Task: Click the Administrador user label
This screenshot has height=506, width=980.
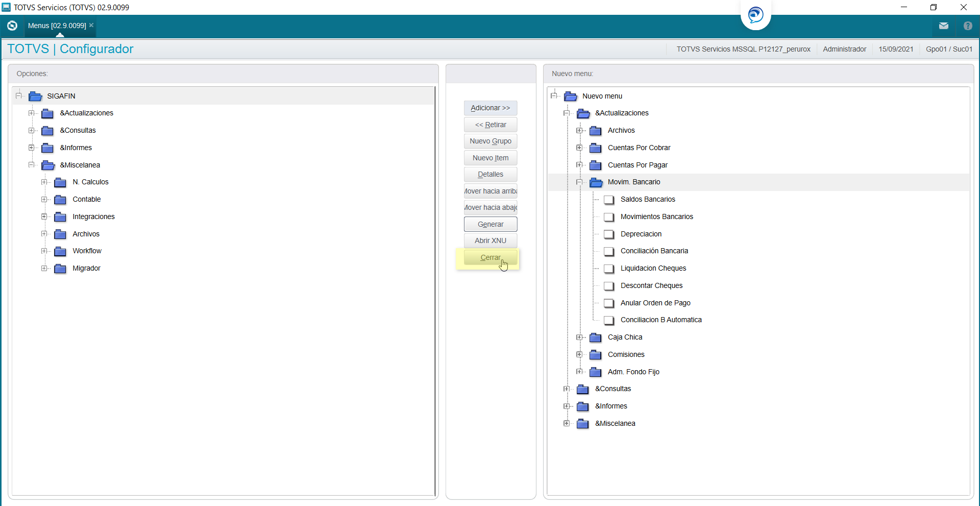Action: 844,49
